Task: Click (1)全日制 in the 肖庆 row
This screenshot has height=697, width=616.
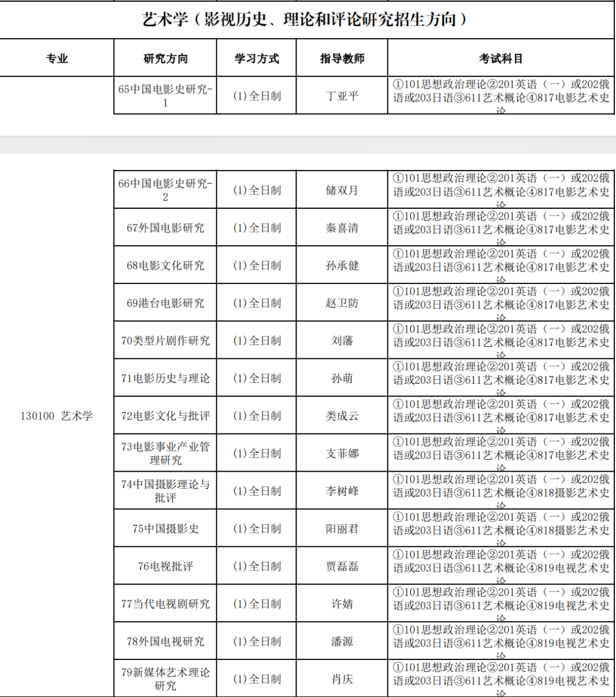Action: 257,679
